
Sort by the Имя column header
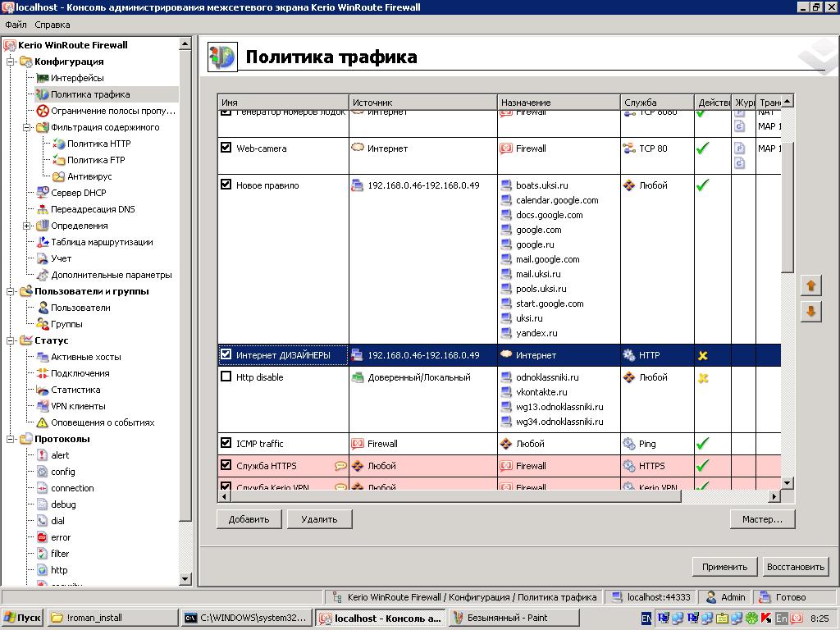[283, 102]
